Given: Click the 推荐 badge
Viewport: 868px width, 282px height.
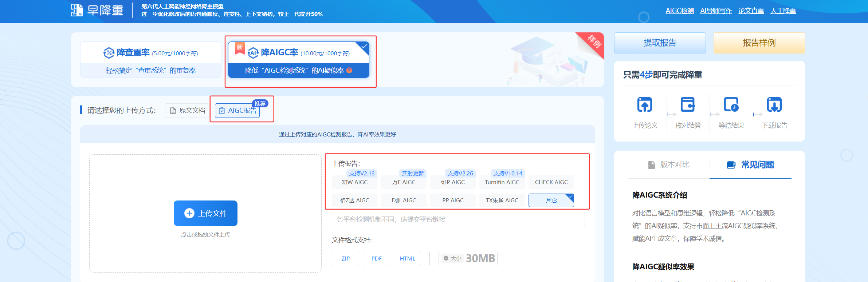Looking at the screenshot, I should point(260,104).
